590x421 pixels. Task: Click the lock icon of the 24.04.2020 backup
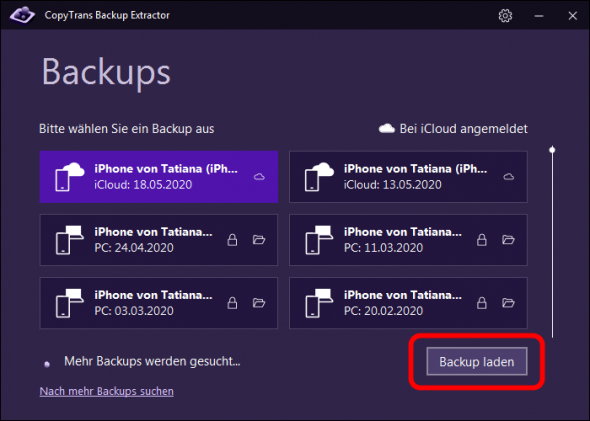tap(232, 240)
